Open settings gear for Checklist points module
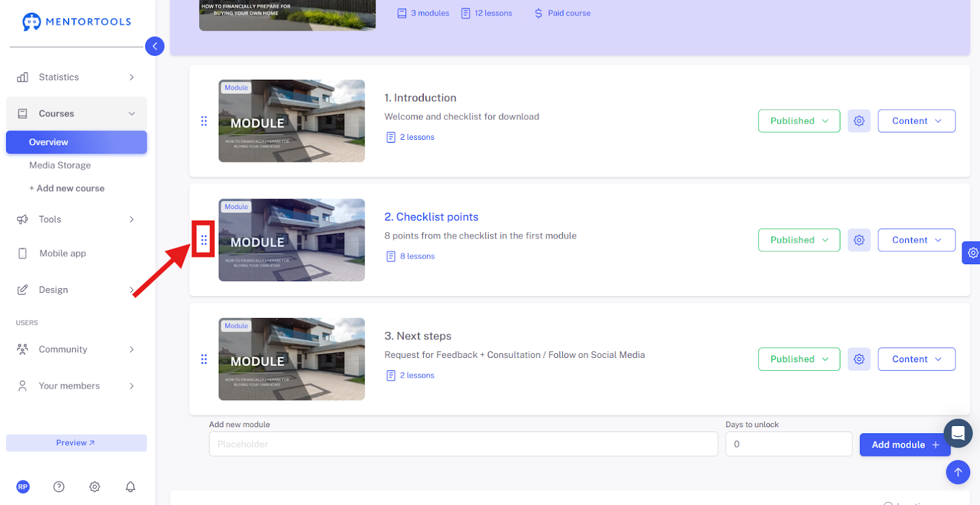The height and width of the screenshot is (505, 980). coord(859,240)
